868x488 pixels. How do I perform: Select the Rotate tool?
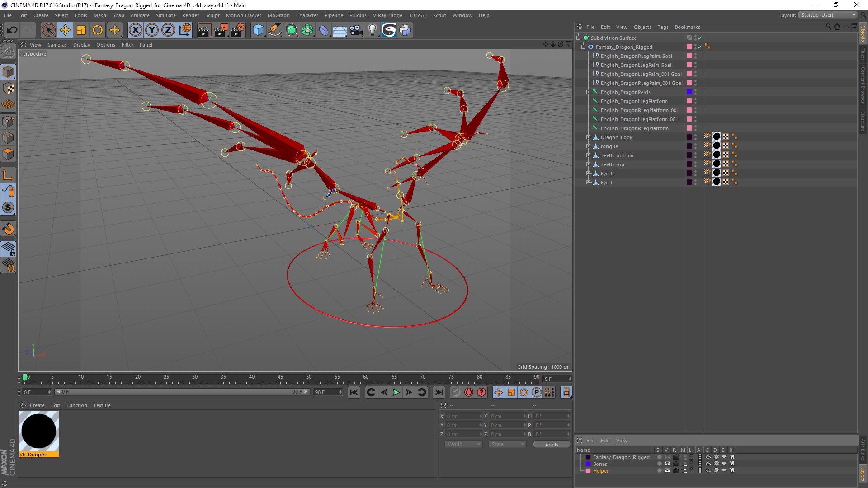tap(98, 30)
